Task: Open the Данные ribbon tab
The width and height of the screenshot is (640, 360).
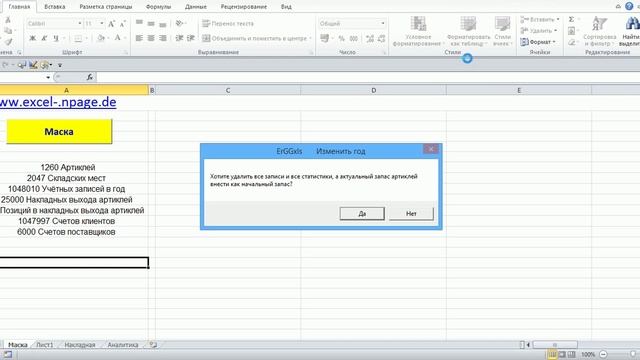Action: click(x=196, y=7)
